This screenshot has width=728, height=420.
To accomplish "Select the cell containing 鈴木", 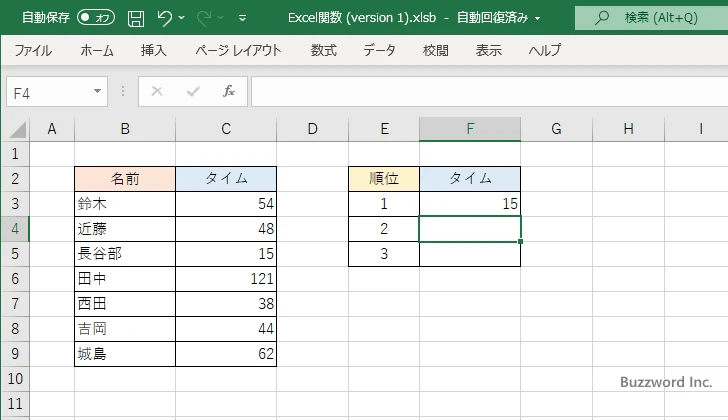I will point(125,204).
